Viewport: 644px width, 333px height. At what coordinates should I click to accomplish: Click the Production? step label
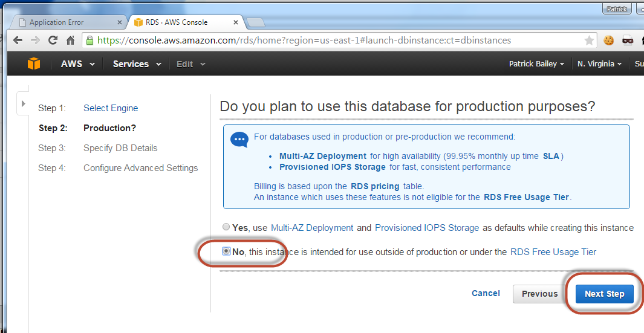tap(109, 128)
